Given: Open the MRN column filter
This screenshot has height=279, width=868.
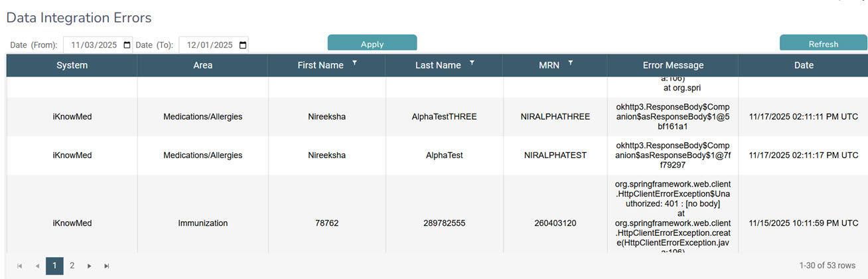Looking at the screenshot, I should click(x=571, y=62).
